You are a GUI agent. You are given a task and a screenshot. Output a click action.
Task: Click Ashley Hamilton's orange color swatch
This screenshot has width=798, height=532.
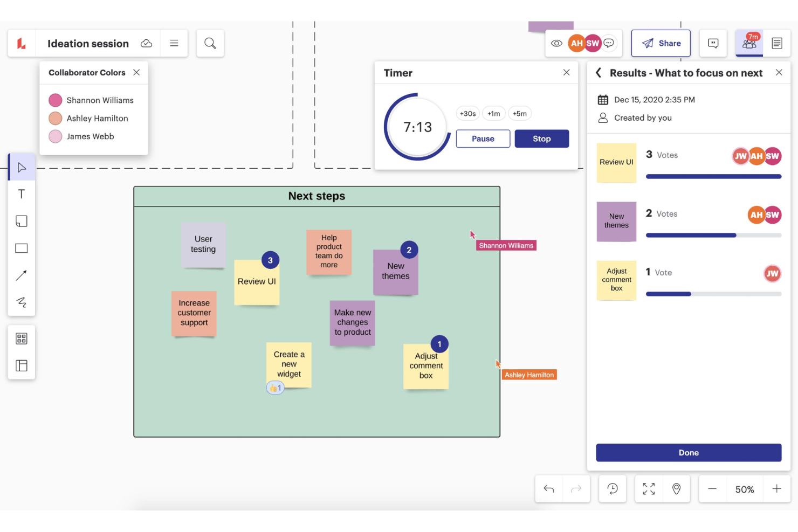(56, 118)
